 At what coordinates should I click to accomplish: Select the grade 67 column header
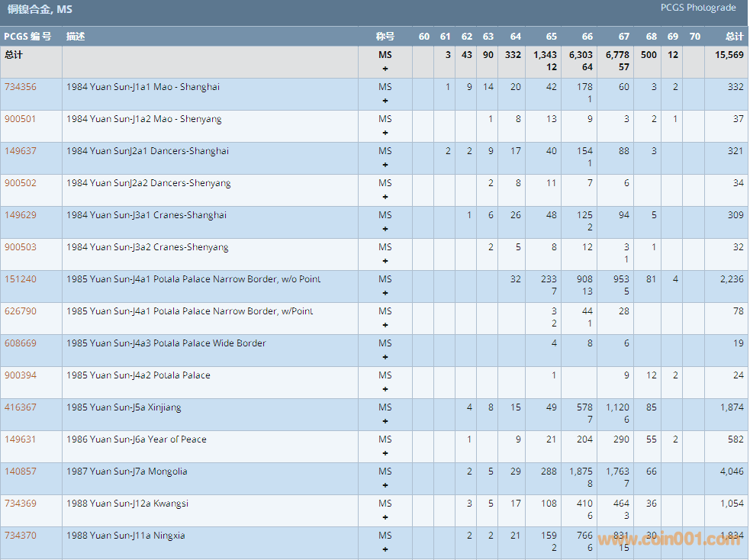click(x=624, y=37)
